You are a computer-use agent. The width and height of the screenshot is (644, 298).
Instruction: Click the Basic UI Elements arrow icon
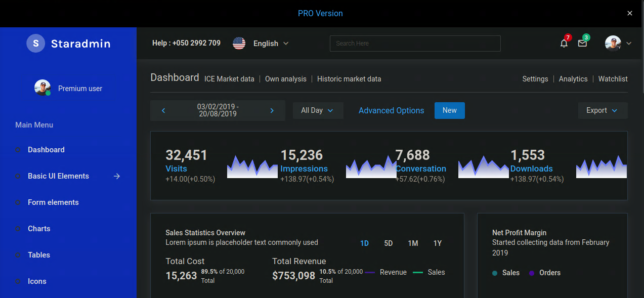[x=117, y=176]
